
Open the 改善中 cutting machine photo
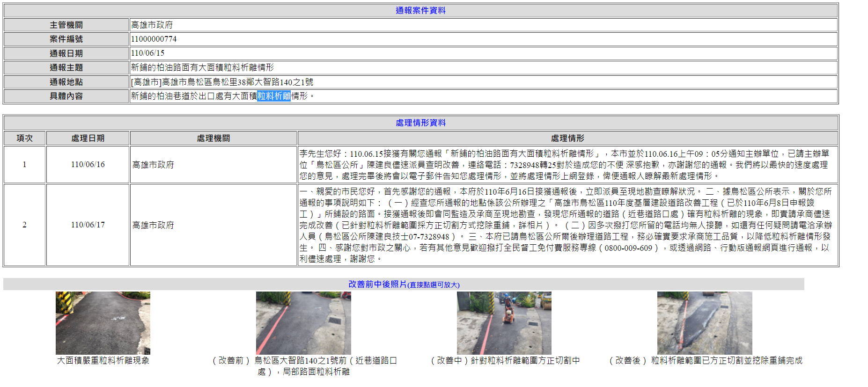point(504,323)
